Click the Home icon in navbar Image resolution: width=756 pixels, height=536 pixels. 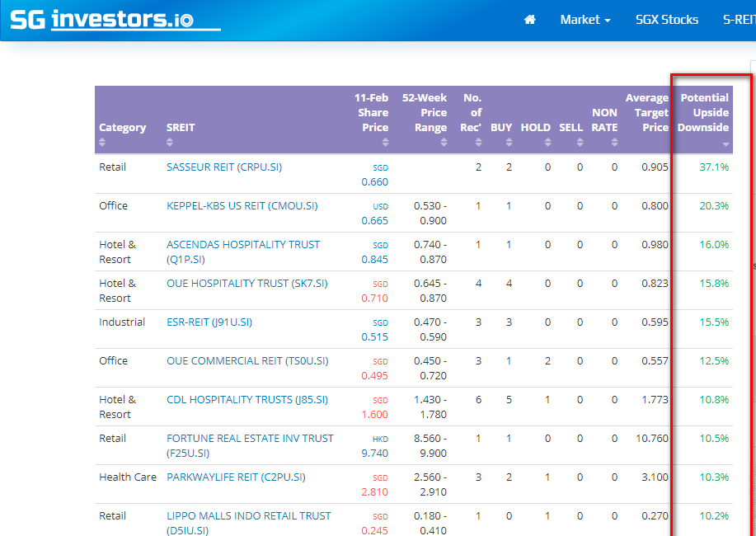(530, 20)
